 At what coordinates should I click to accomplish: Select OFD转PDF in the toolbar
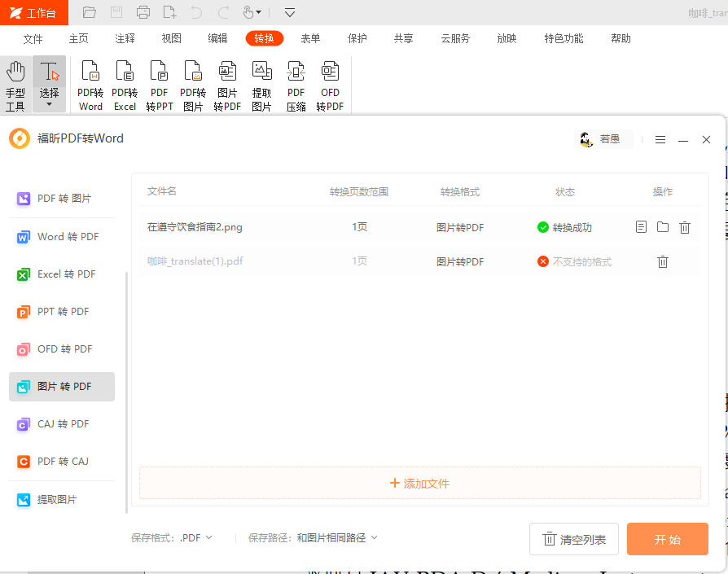(x=330, y=84)
